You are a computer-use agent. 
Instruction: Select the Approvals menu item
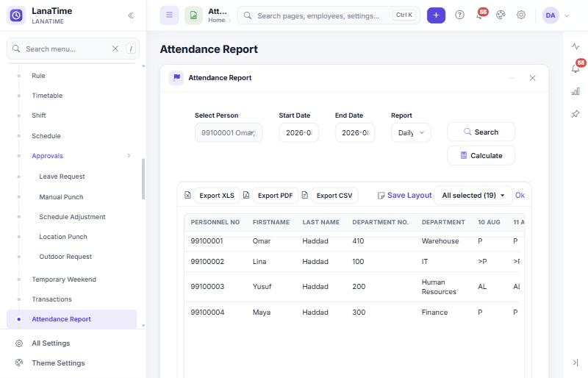[47, 156]
